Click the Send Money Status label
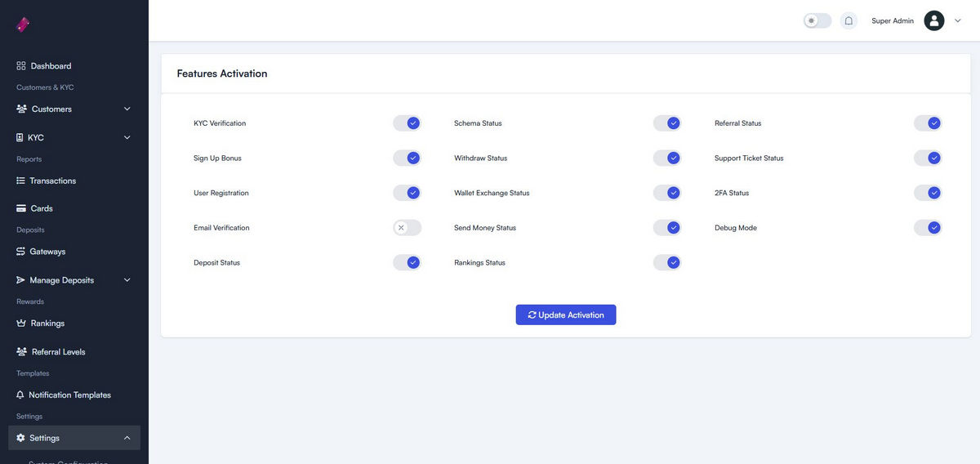 485,228
